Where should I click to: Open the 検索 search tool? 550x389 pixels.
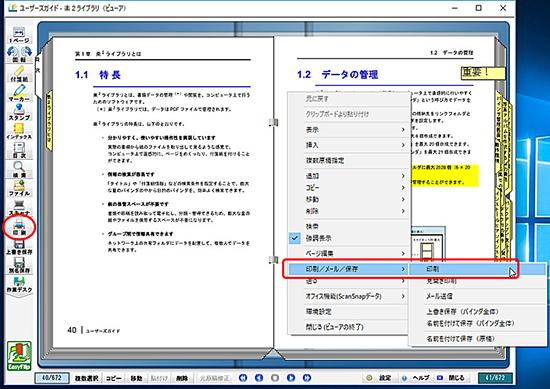tap(19, 169)
